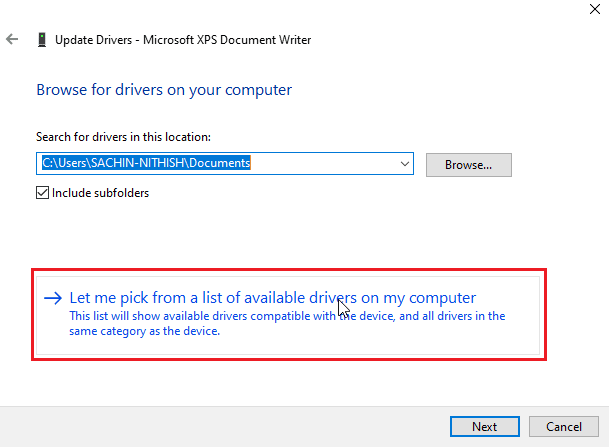609x447 pixels.
Task: Click the Update Drivers window title text
Action: 98,40
